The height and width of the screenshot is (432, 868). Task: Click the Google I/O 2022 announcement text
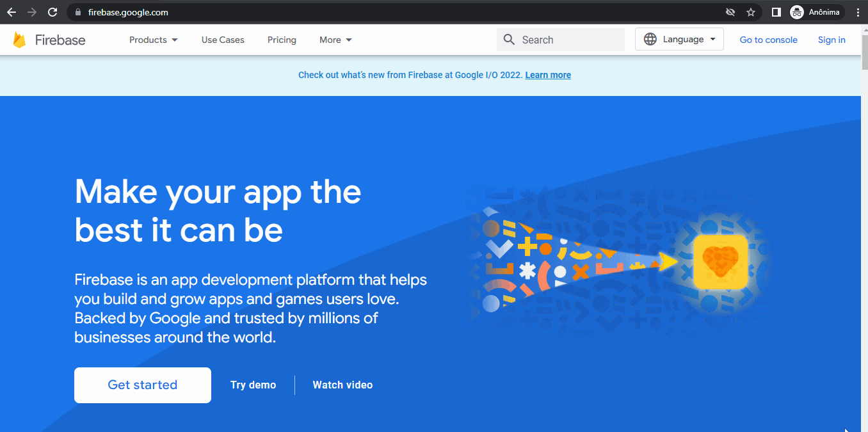(x=410, y=75)
